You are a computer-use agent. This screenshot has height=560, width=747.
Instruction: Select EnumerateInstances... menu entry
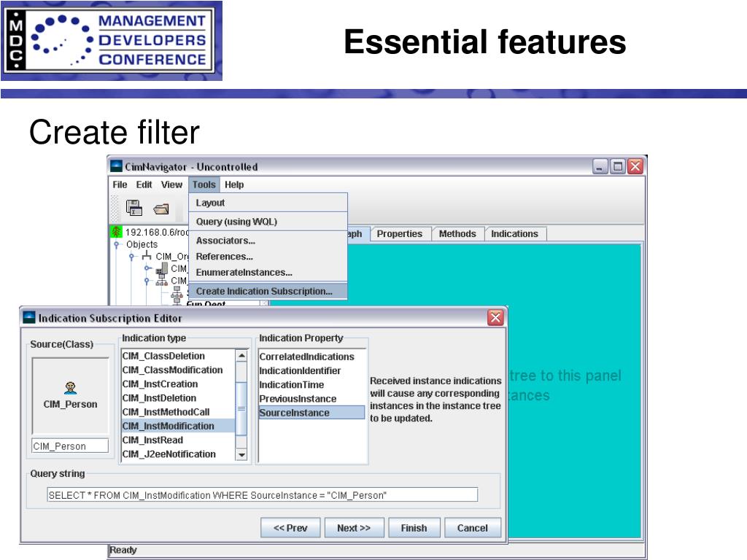click(x=268, y=273)
